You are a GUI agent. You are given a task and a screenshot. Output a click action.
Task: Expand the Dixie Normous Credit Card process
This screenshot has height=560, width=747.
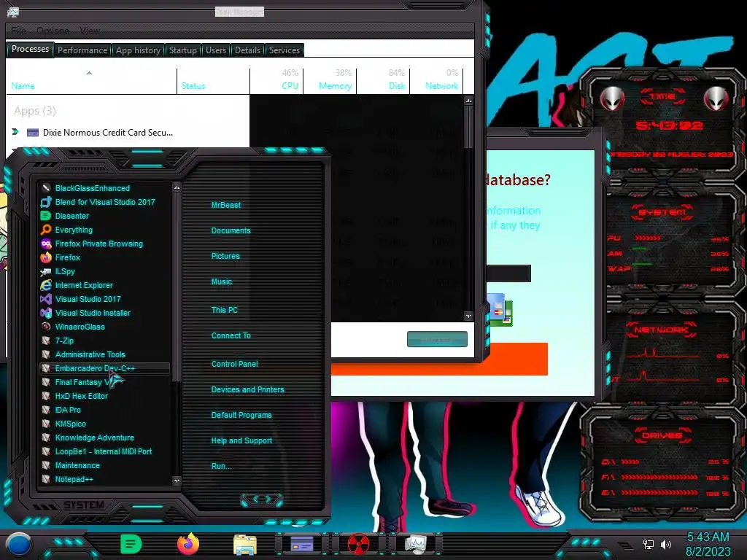pyautogui.click(x=15, y=132)
